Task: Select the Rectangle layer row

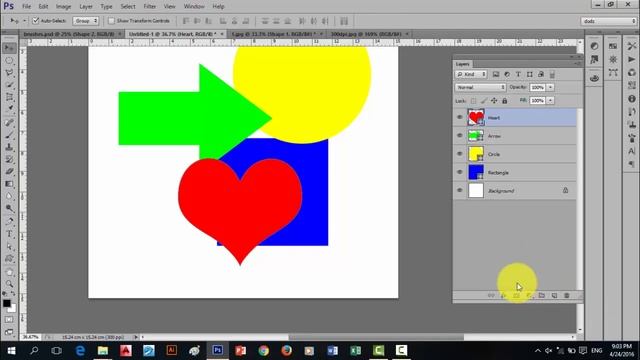Action: pos(515,172)
